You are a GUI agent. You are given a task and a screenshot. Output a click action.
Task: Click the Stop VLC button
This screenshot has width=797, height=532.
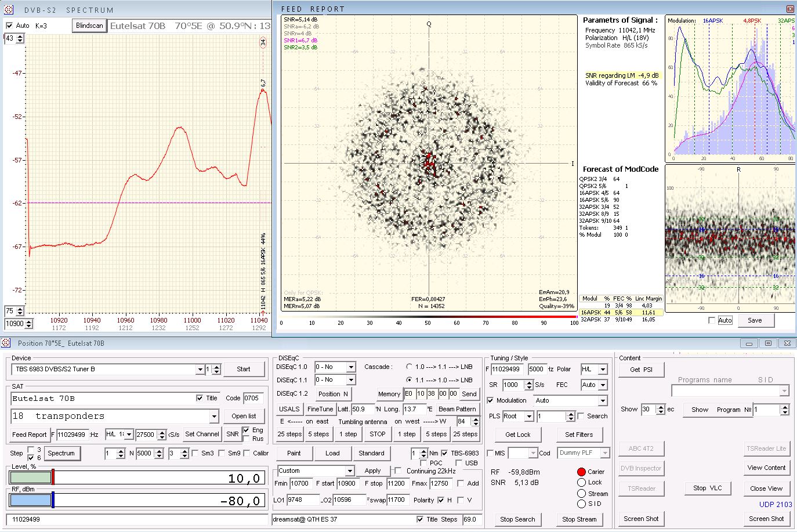708,488
